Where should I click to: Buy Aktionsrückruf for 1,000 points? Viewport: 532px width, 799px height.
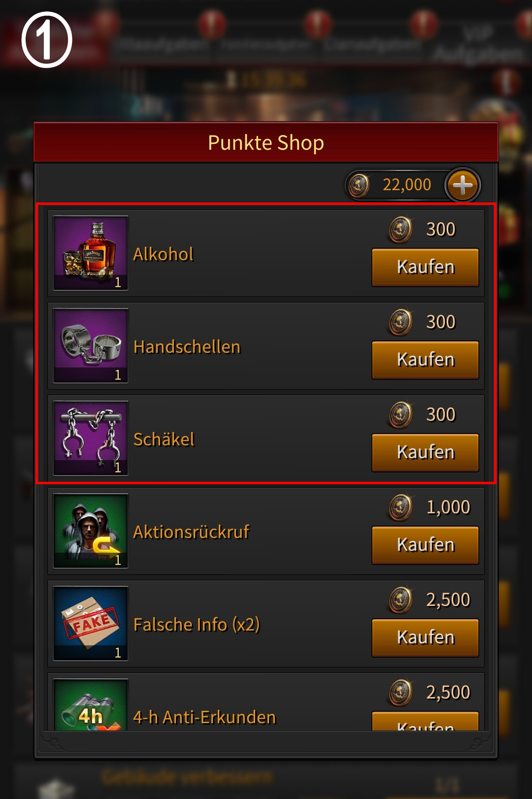[x=425, y=545]
